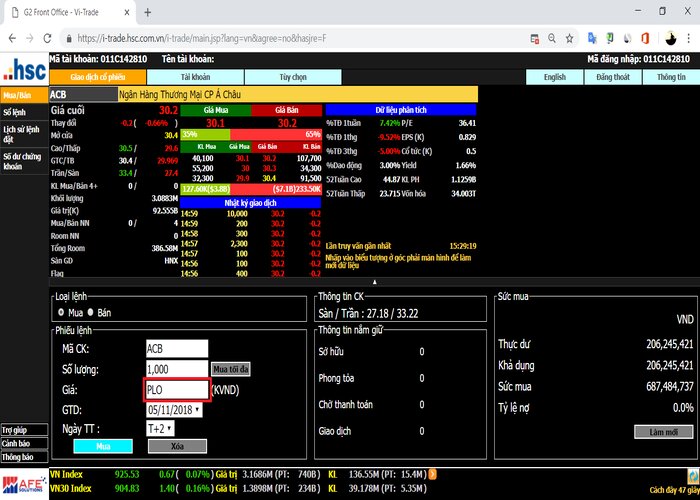
Task: Click the Google Translate extension icon
Action: (x=592, y=38)
